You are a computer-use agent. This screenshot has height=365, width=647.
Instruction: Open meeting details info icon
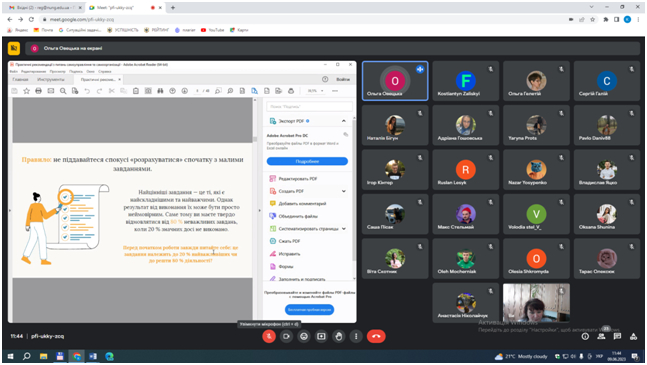(x=585, y=336)
